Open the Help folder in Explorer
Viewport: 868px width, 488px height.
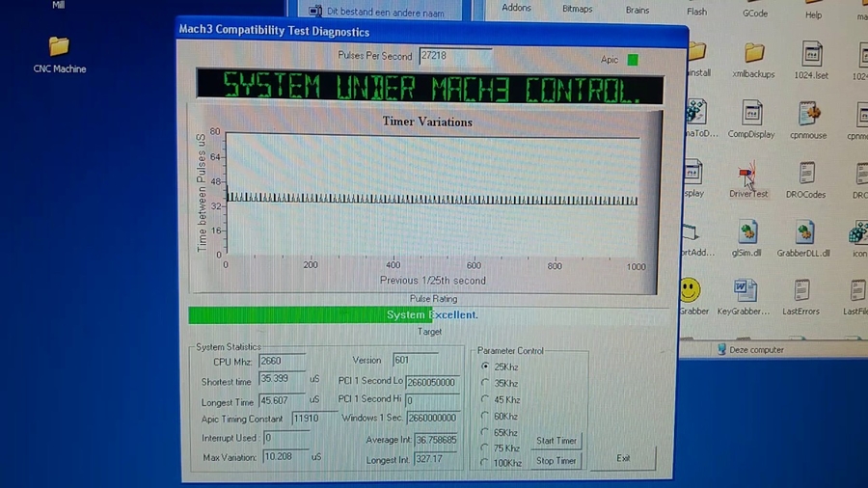pos(813,14)
